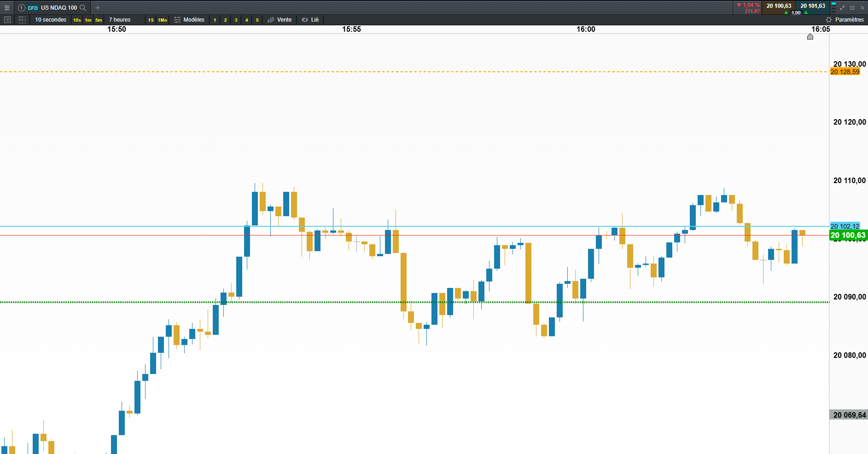Open the 7 heures history range dropdown
The height and width of the screenshot is (454, 868).
point(120,20)
